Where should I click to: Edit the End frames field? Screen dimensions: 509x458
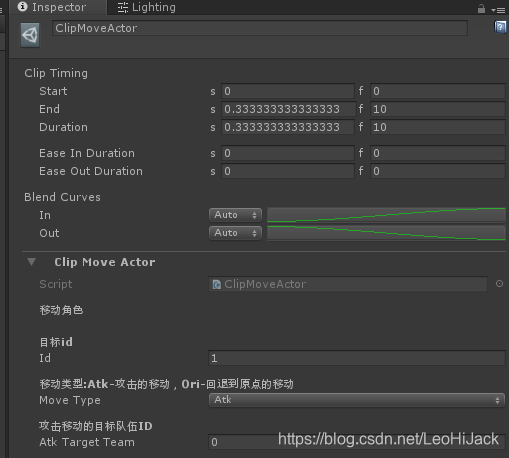point(438,109)
